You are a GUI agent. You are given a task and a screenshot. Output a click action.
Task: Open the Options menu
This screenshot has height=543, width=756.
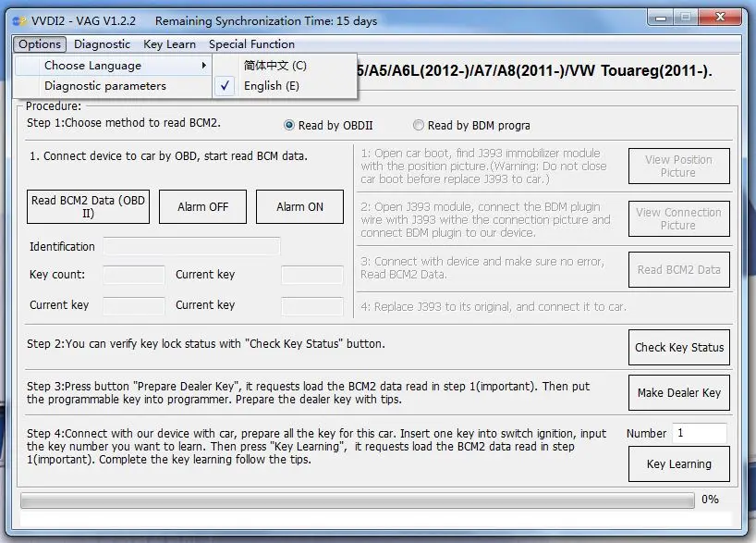click(40, 44)
